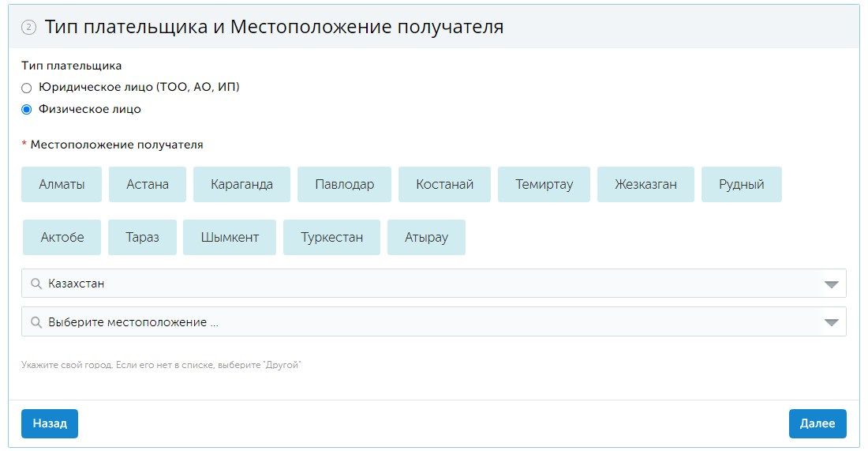Select the Караганда city chip
The height and width of the screenshot is (451, 868).
tap(241, 184)
